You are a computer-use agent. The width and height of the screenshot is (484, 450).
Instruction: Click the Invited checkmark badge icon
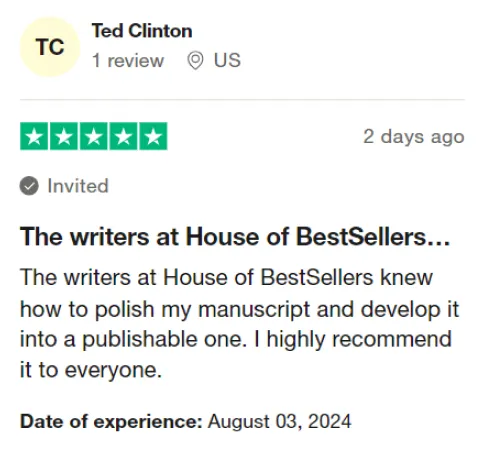29,186
